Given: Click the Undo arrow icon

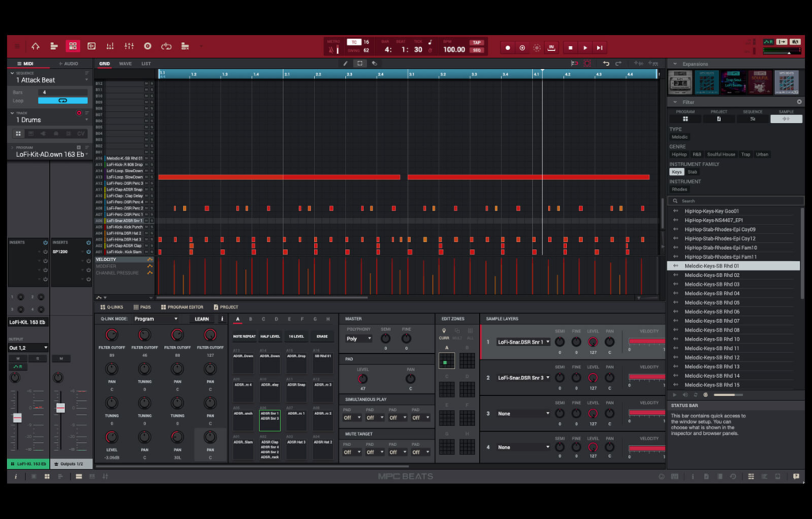Looking at the screenshot, I should [x=606, y=63].
